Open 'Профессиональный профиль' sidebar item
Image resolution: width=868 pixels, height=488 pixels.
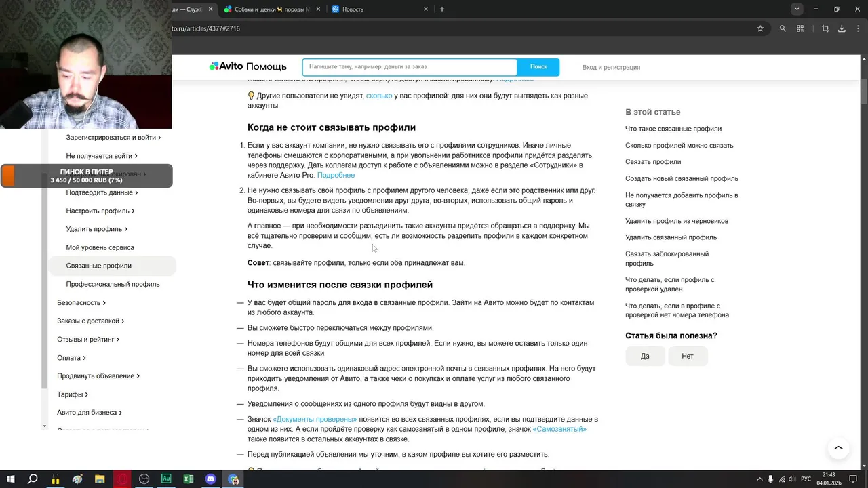(x=113, y=284)
